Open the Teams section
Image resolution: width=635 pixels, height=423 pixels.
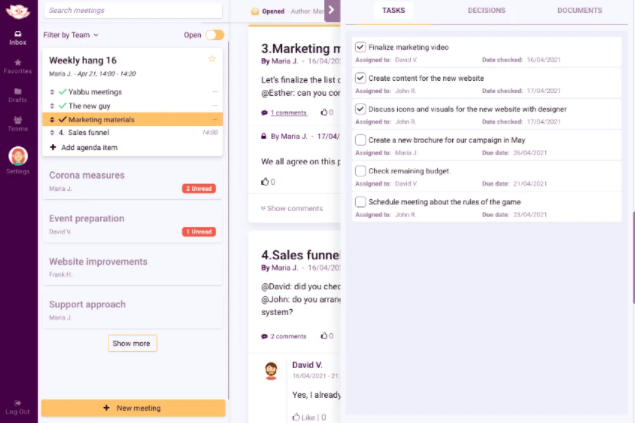tap(18, 124)
